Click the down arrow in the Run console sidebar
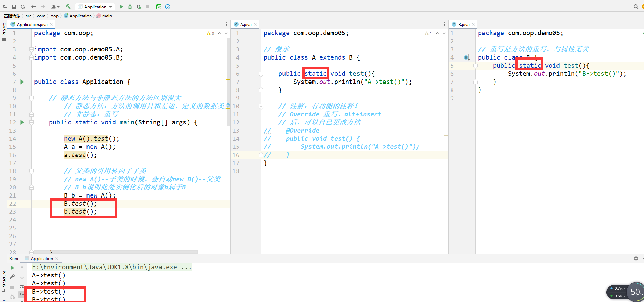The image size is (644, 302). pyautogui.click(x=22, y=277)
